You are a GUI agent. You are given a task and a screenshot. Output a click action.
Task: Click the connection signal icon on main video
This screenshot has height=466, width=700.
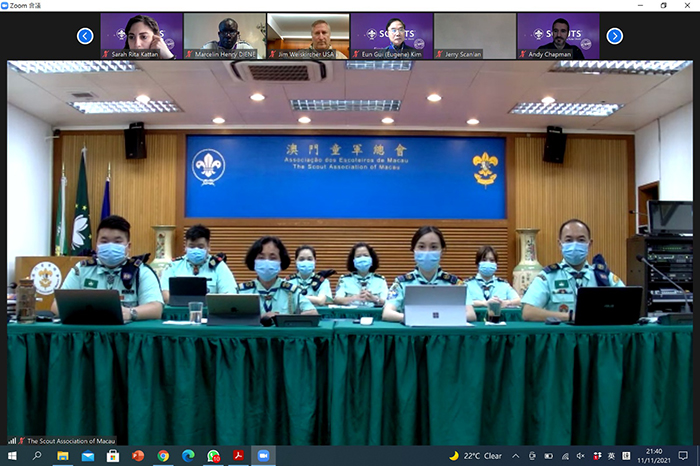[12, 441]
